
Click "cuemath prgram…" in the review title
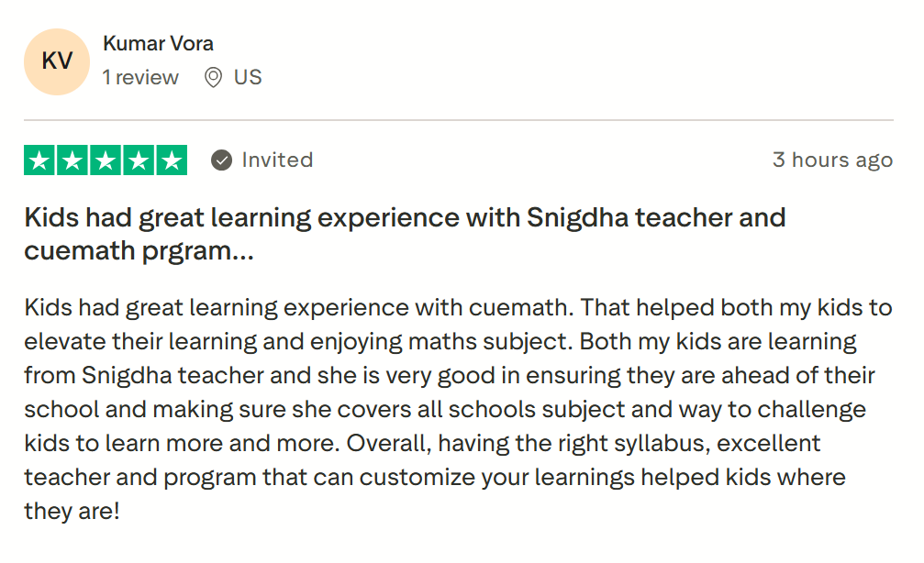tap(139, 251)
